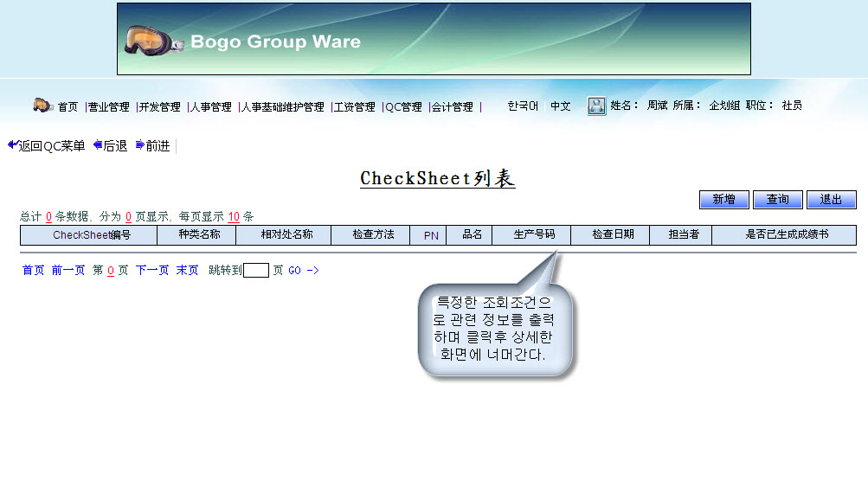Viewport: 868px width, 493px height.
Task: Go back with 后退 link
Action: click(x=115, y=145)
